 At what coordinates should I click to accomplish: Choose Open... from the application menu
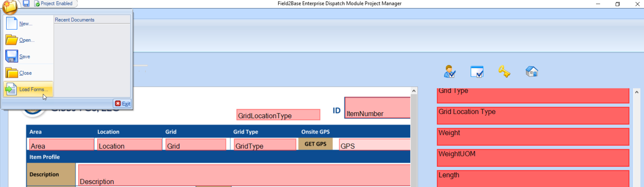click(x=28, y=40)
